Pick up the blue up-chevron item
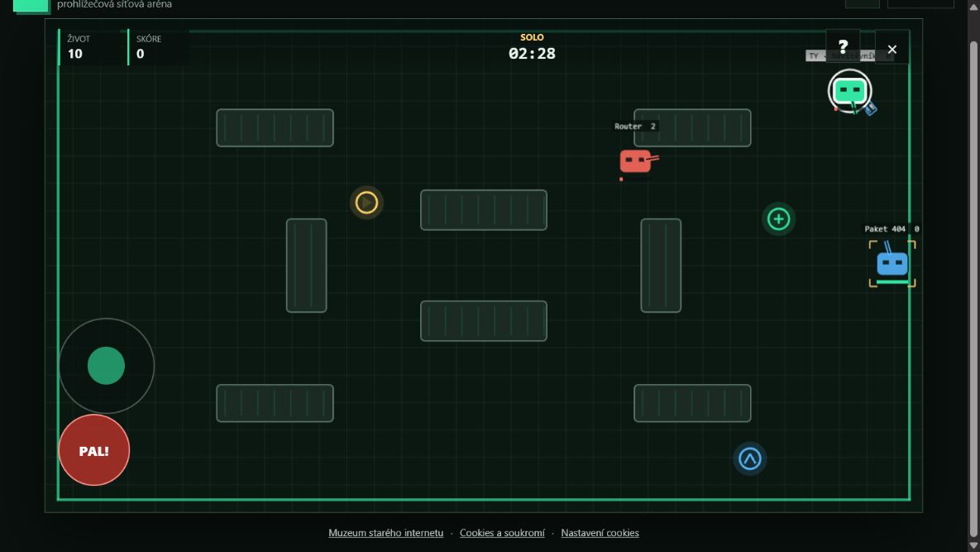Viewport: 980px width, 552px height. [x=749, y=458]
